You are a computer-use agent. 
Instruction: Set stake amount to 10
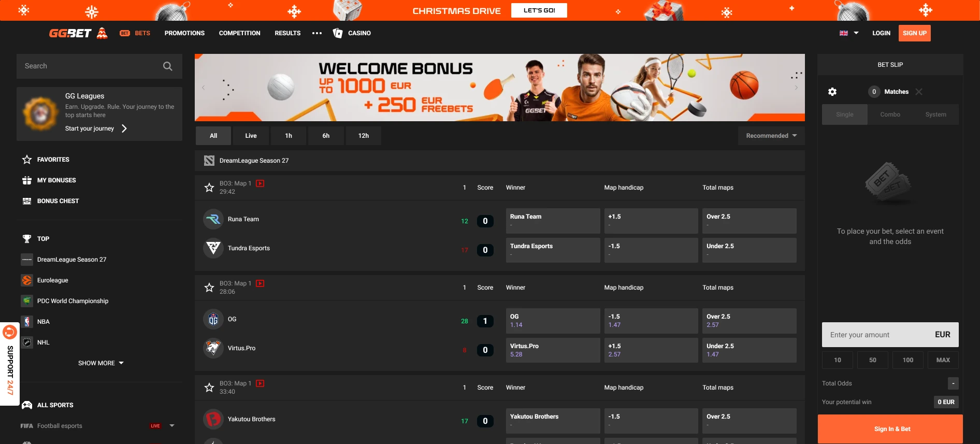(838, 360)
